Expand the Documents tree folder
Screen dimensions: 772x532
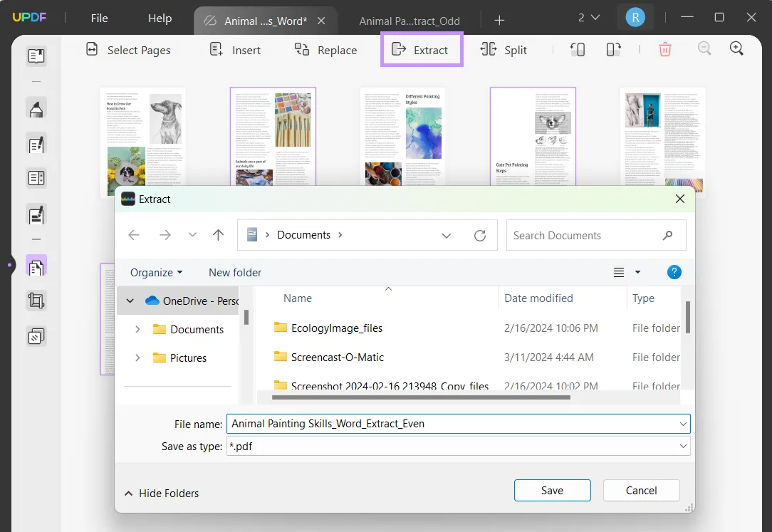(137, 329)
